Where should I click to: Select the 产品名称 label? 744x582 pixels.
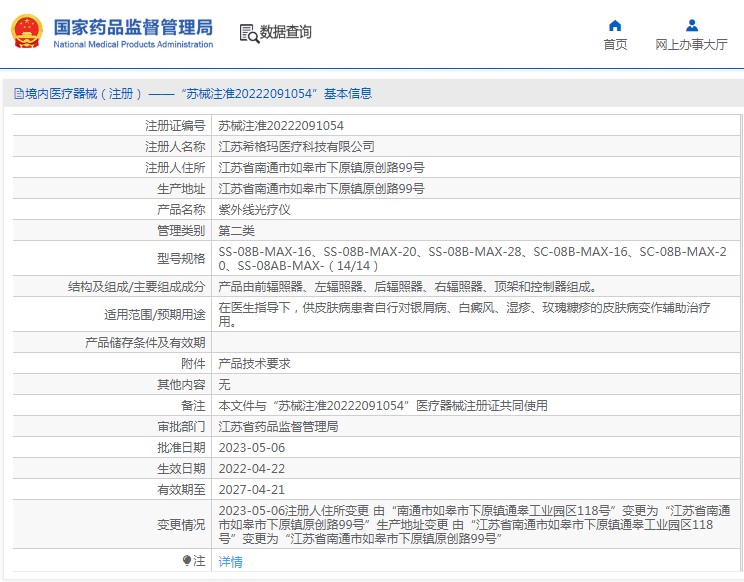click(x=181, y=210)
